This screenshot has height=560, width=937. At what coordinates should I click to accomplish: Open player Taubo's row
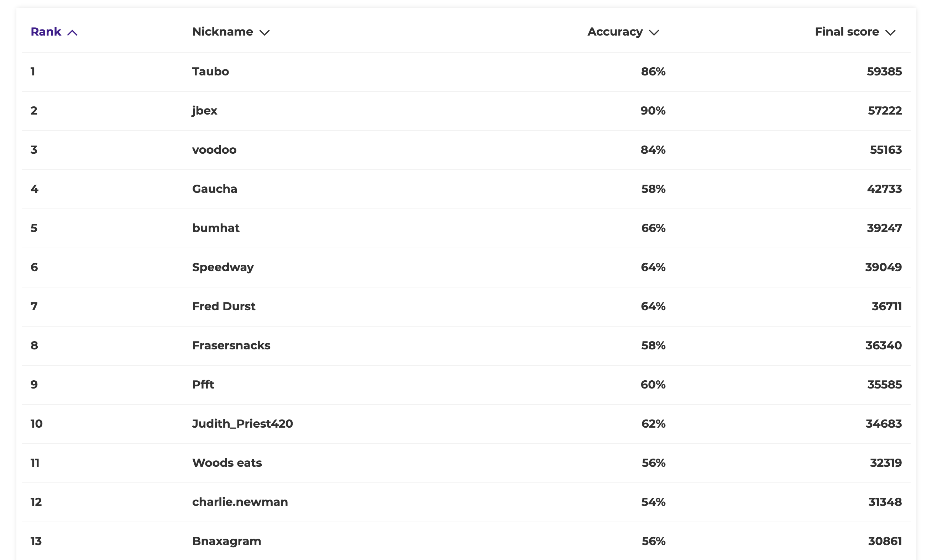[x=466, y=72]
